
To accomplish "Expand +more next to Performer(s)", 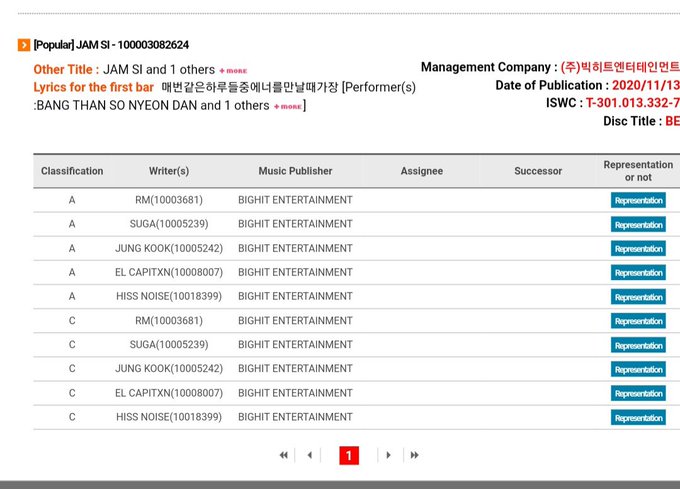I will pyautogui.click(x=288, y=107).
